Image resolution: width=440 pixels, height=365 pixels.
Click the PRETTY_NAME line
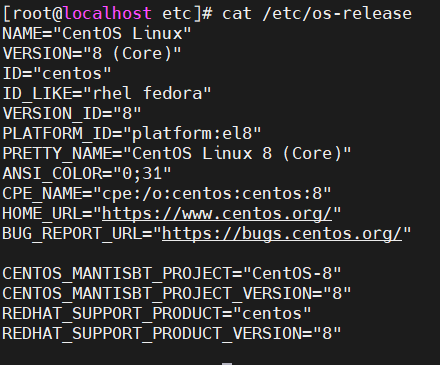tap(177, 154)
